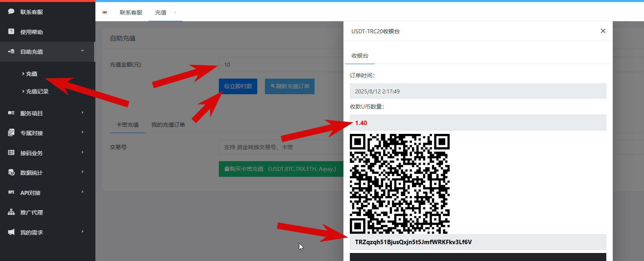Click the API icon beside API对接
The height and width of the screenshot is (261, 644).
(11, 192)
